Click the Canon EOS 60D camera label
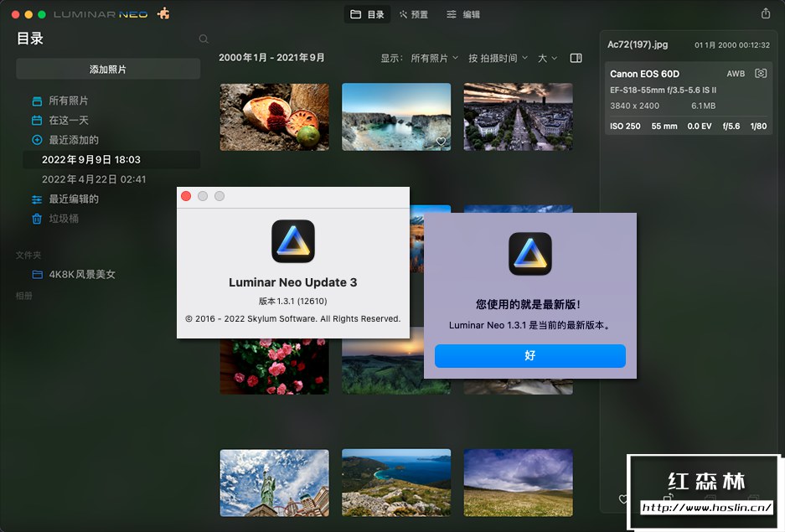The height and width of the screenshot is (532, 785). pyautogui.click(x=644, y=74)
